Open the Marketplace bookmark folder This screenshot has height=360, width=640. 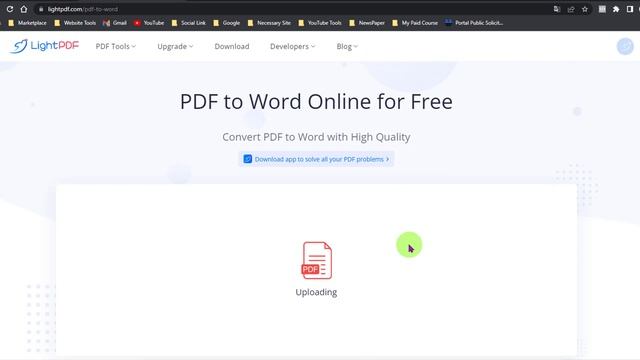(x=27, y=23)
